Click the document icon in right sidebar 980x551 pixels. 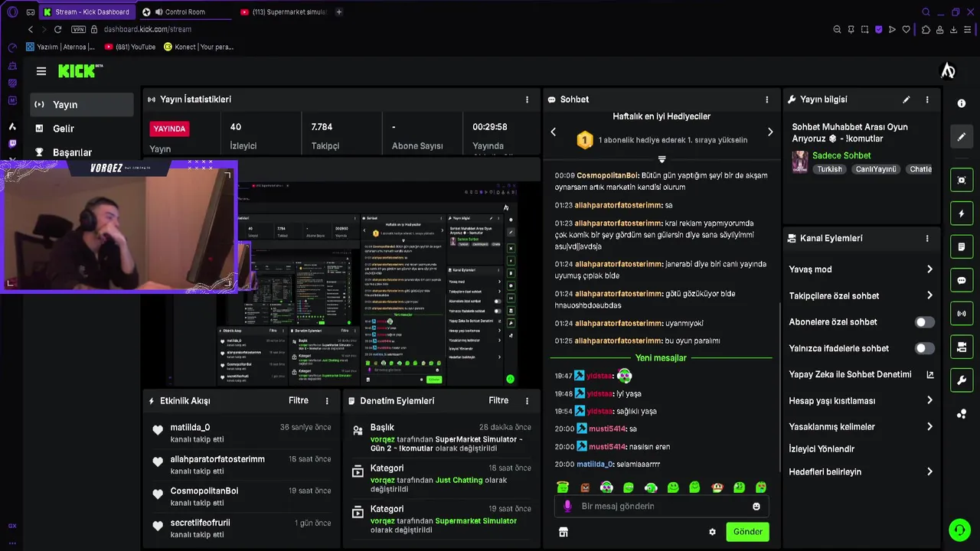pos(962,247)
